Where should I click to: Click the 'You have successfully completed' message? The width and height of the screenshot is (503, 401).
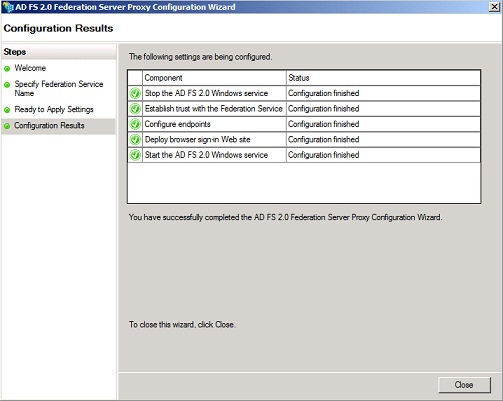(x=286, y=217)
